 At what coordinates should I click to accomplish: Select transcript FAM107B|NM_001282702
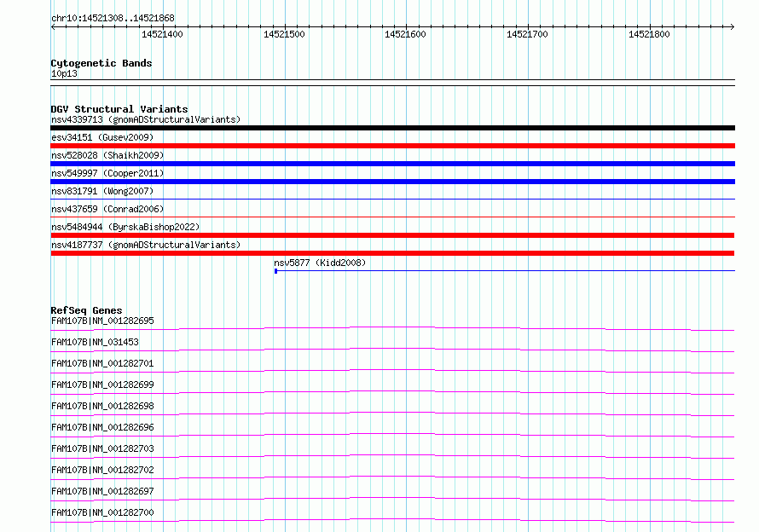(102, 470)
